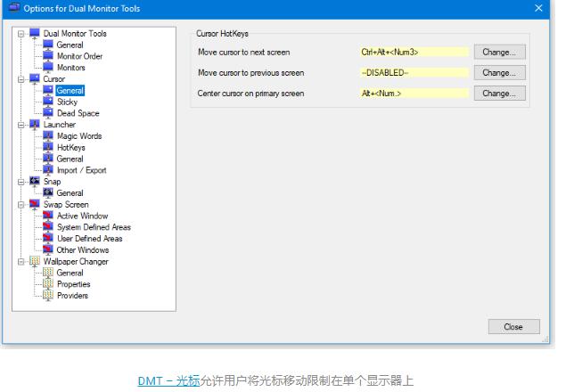Click the Swap Screen category icon
The width and height of the screenshot is (582, 392).
click(x=35, y=204)
